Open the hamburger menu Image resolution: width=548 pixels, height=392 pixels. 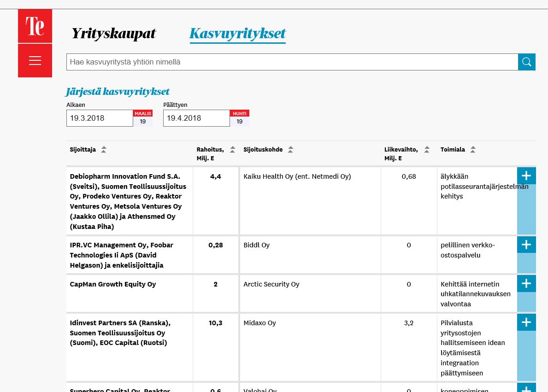pos(35,60)
